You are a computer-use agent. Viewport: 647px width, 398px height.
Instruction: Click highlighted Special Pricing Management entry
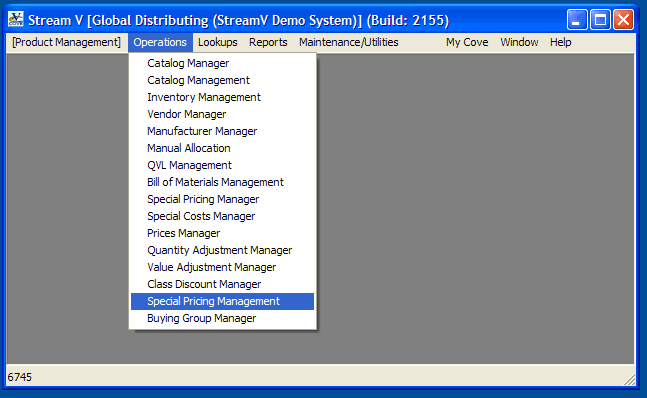coord(222,301)
